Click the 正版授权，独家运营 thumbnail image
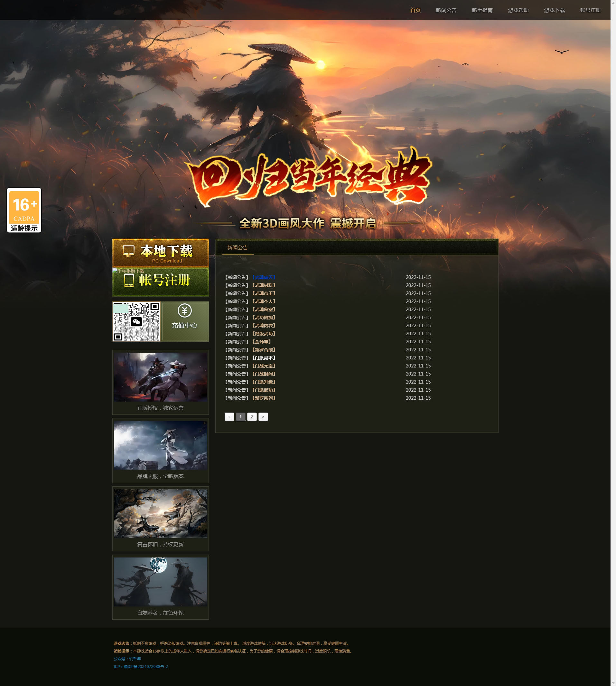 point(160,377)
